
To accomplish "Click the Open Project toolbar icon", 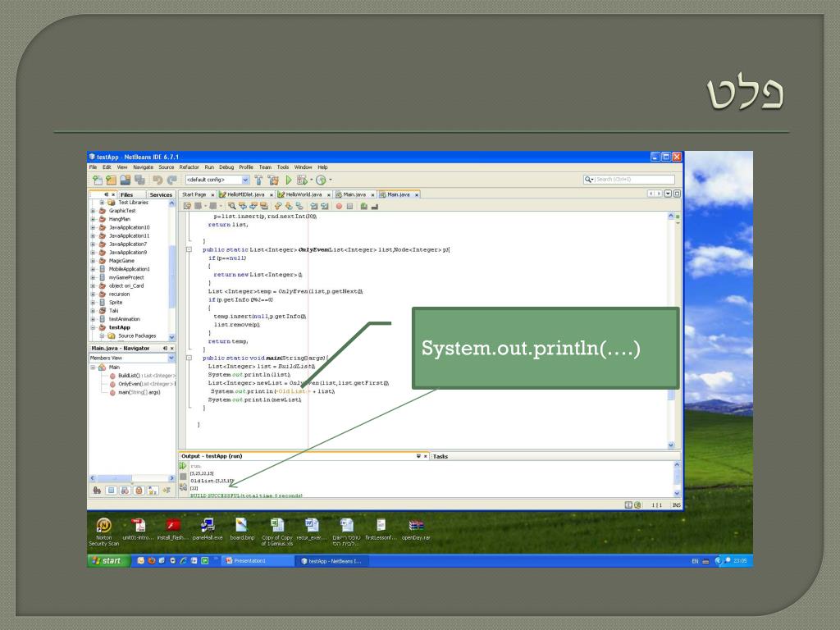I will pos(126,180).
